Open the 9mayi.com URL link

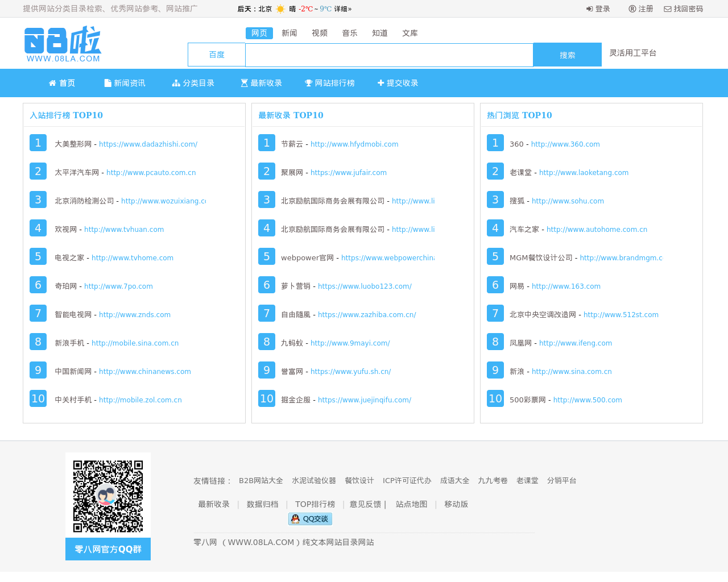point(350,343)
